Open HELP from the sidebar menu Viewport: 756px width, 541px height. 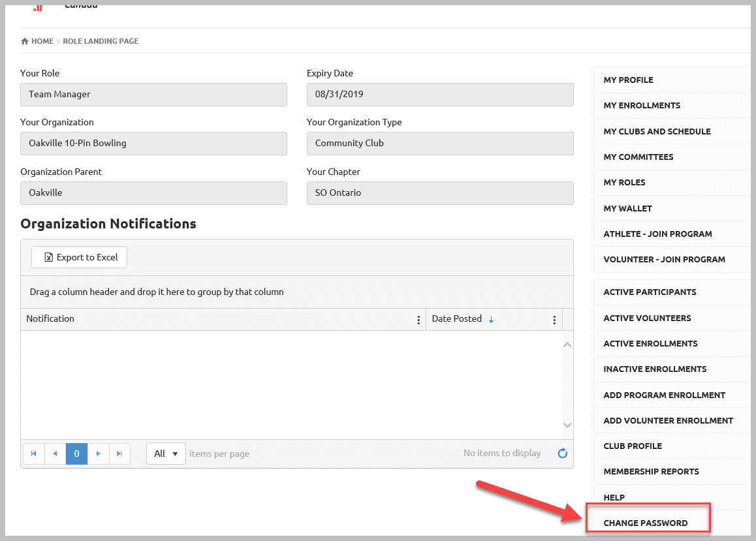(x=614, y=497)
